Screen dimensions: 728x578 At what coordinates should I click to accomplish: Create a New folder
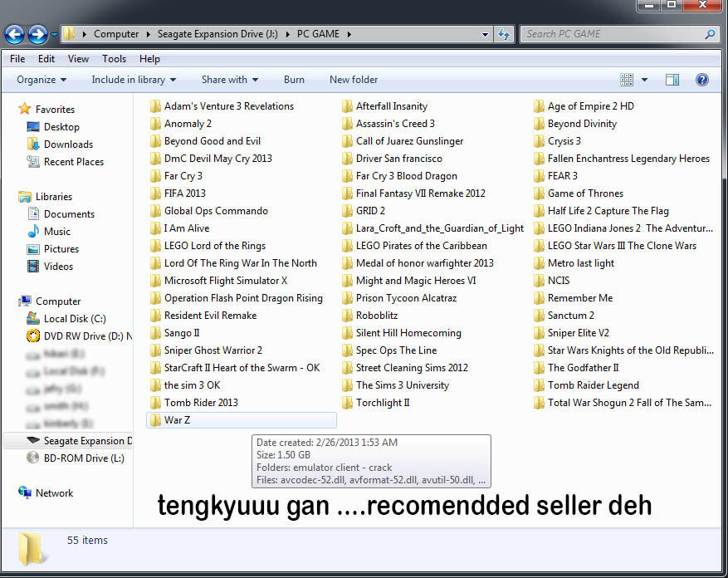[354, 80]
